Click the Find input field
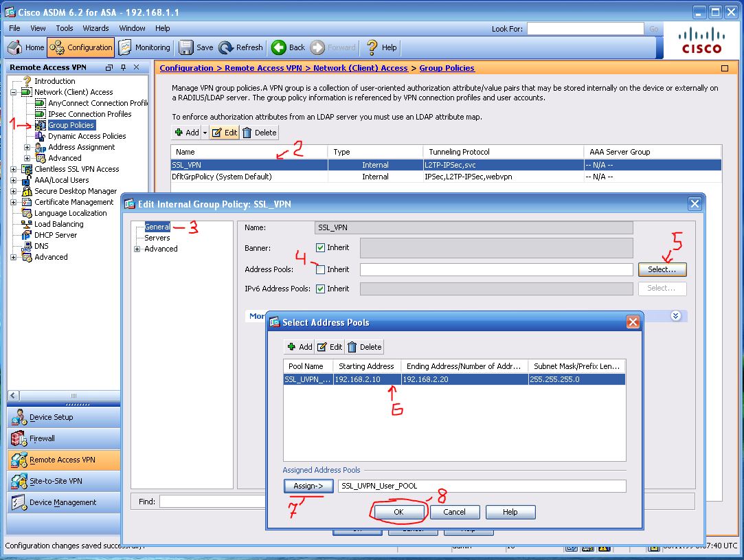The width and height of the screenshot is (744, 560). point(212,502)
